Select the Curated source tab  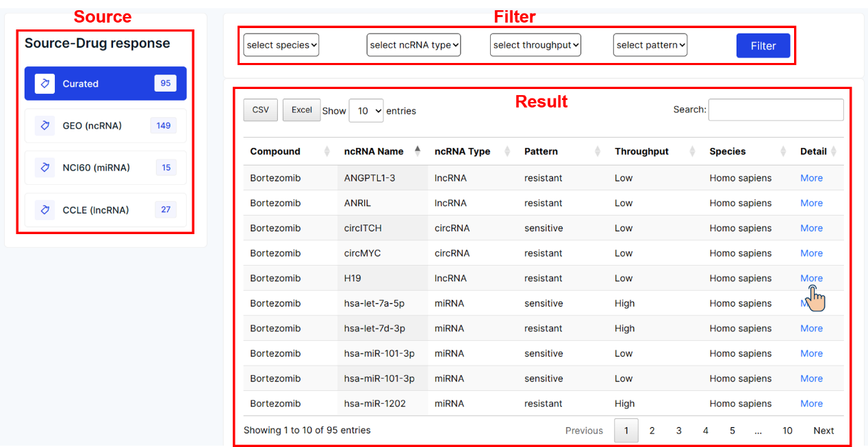(x=105, y=84)
